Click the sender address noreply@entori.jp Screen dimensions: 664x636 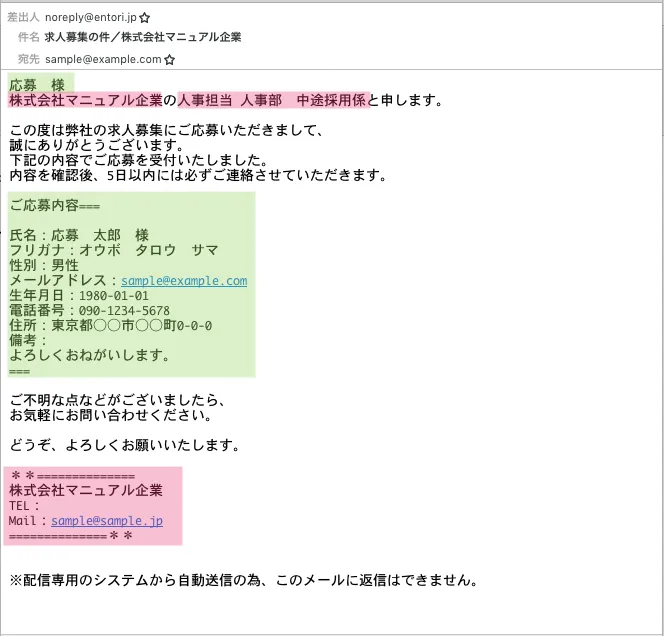(x=90, y=18)
